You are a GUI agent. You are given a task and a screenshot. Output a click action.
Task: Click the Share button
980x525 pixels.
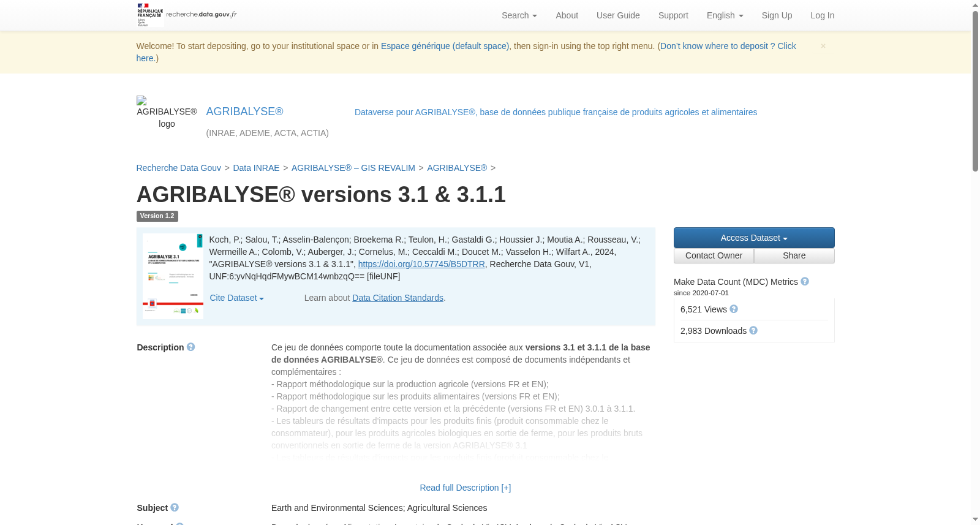pyautogui.click(x=794, y=255)
